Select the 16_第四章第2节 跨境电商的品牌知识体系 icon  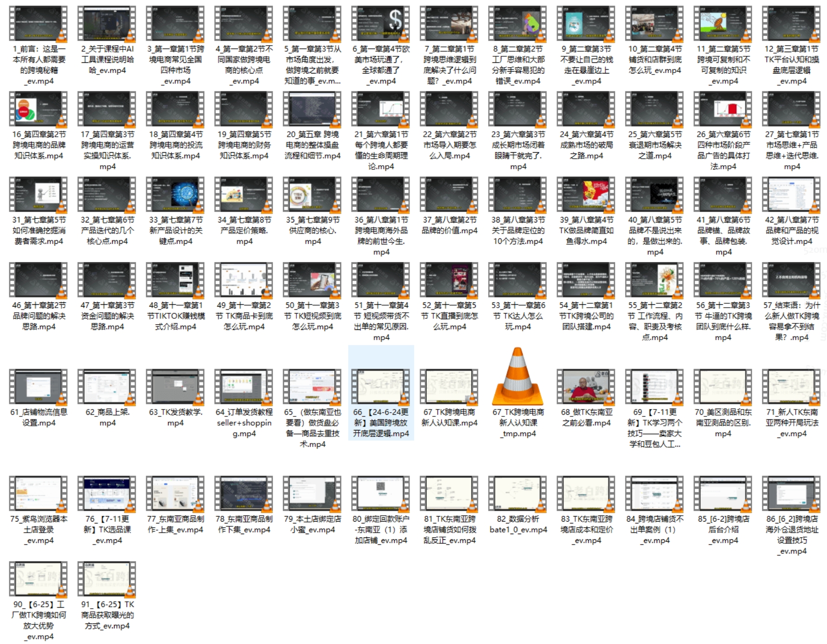tap(39, 109)
